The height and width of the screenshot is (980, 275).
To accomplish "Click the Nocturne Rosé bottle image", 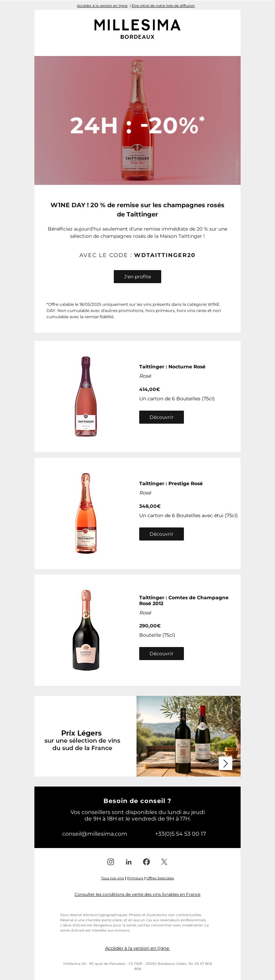I will [x=86, y=397].
